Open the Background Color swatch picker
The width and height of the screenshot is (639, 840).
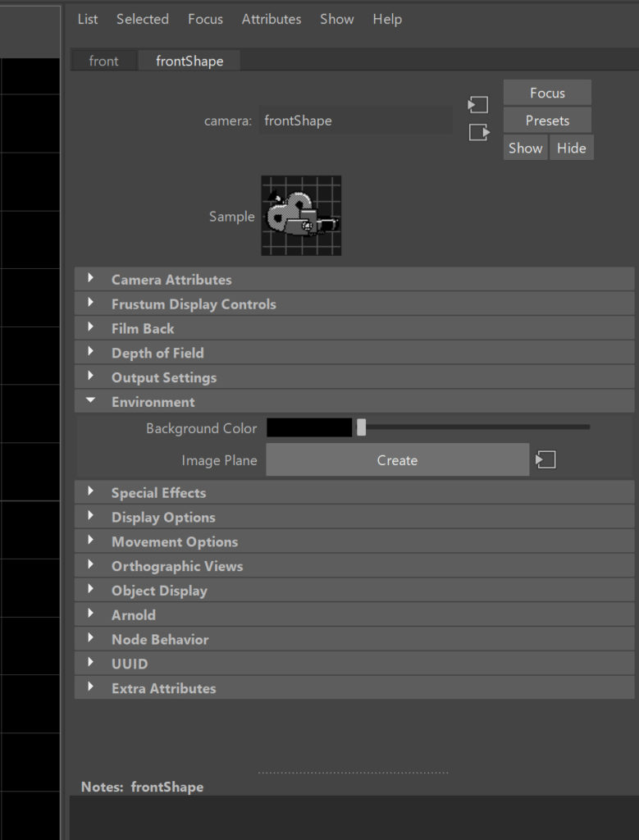(x=309, y=427)
